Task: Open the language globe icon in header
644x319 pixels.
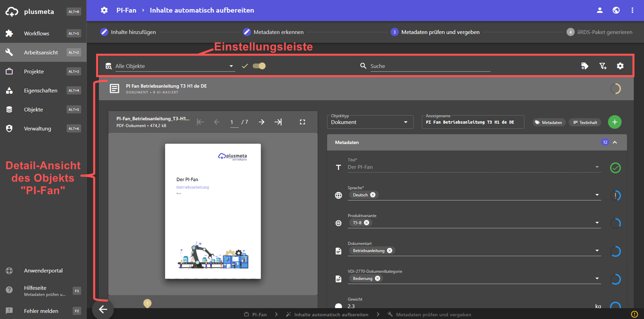Action: [616, 10]
